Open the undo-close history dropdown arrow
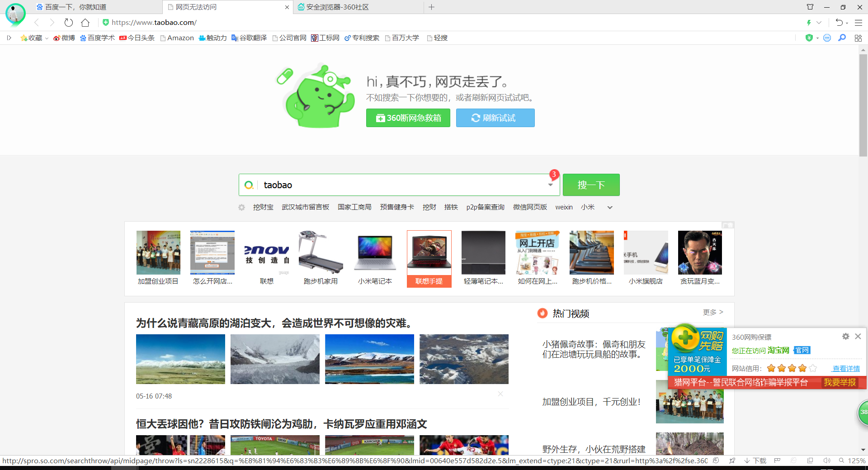 847,23
